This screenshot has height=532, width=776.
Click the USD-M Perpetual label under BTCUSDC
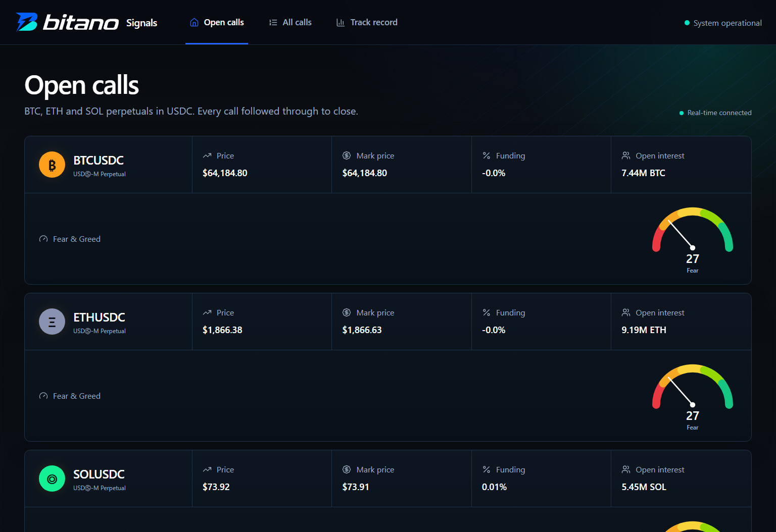pyautogui.click(x=100, y=174)
